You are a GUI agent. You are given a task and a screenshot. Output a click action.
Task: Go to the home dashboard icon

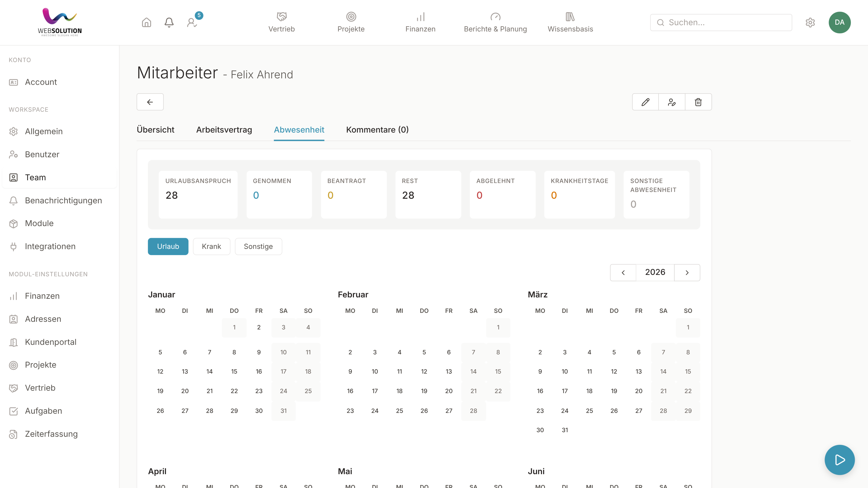point(146,23)
